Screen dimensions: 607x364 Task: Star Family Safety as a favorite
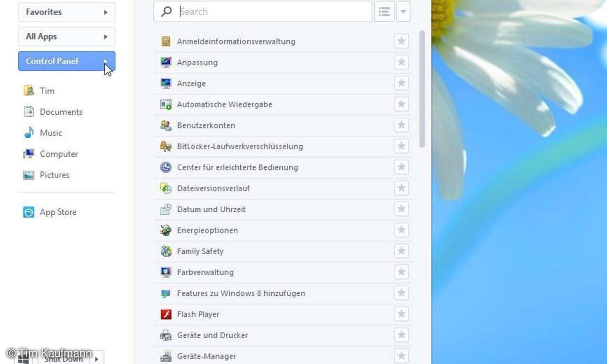coord(402,251)
